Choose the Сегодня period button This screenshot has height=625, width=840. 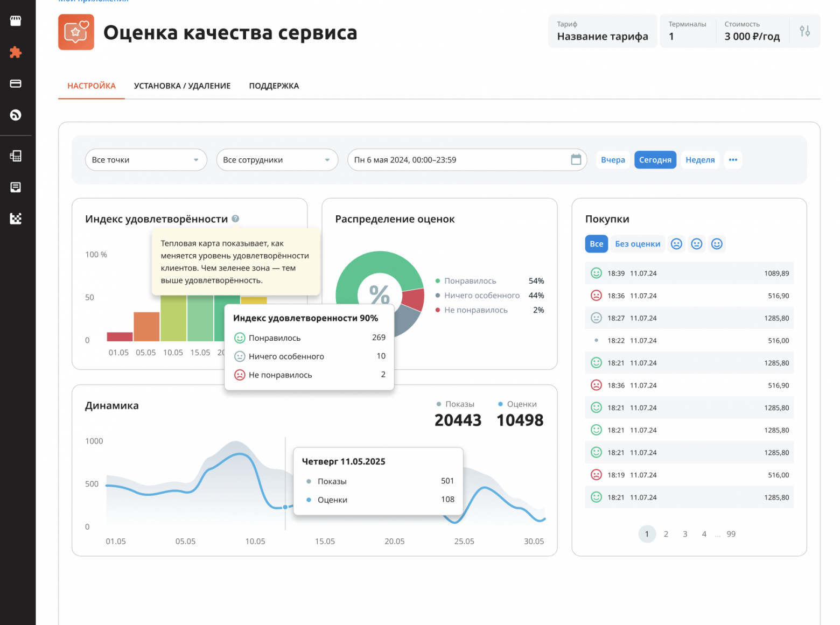point(655,160)
